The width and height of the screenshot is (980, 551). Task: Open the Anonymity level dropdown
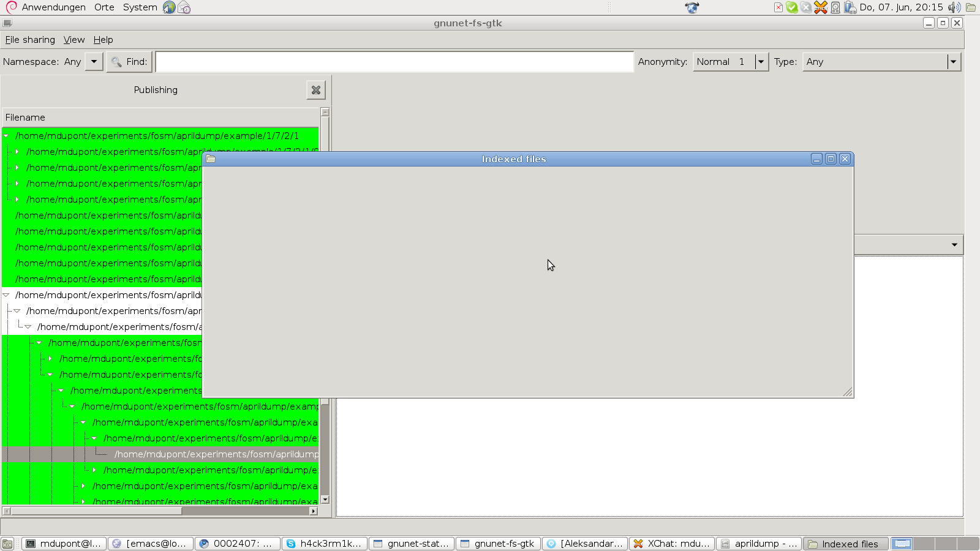[x=761, y=62]
